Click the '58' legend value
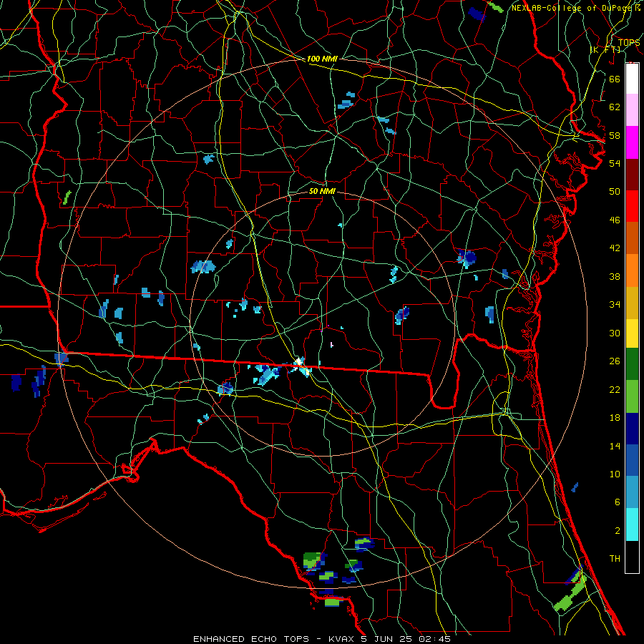This screenshot has width=644, height=644. 615,135
